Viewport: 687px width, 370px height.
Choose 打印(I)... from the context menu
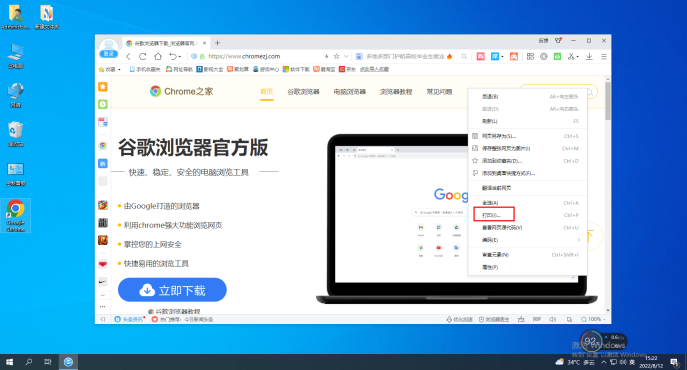[528, 215]
